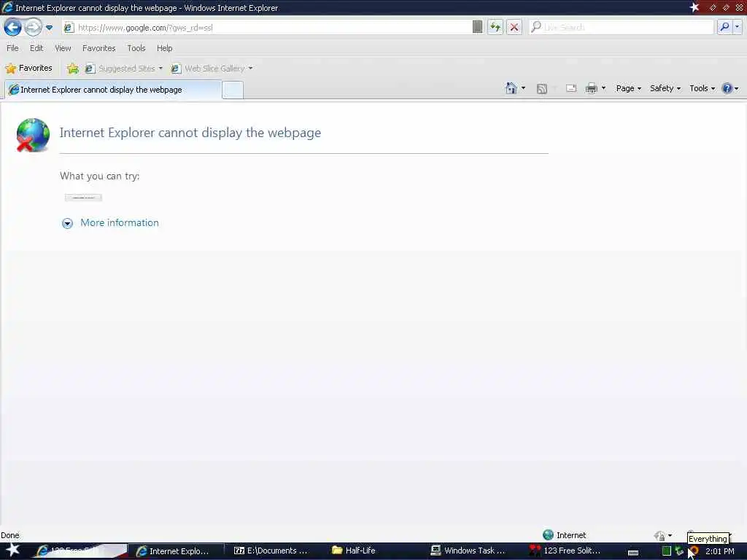Open the Tools dropdown in command bar

(703, 88)
